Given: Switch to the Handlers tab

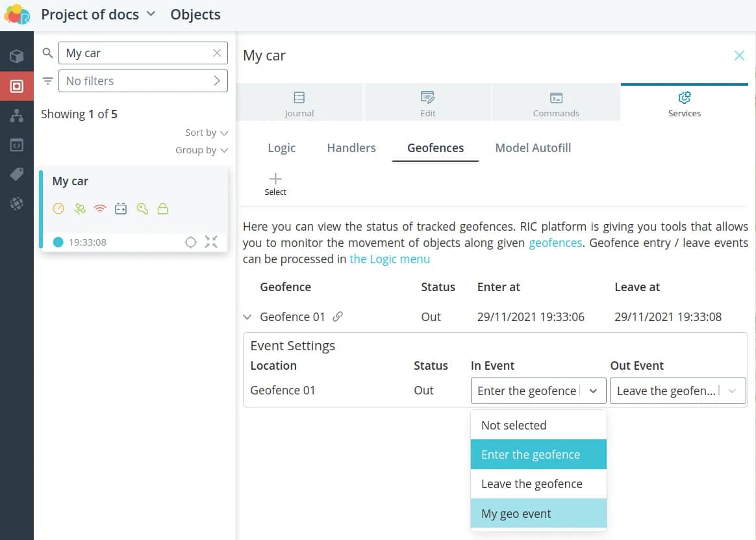Looking at the screenshot, I should pyautogui.click(x=351, y=148).
